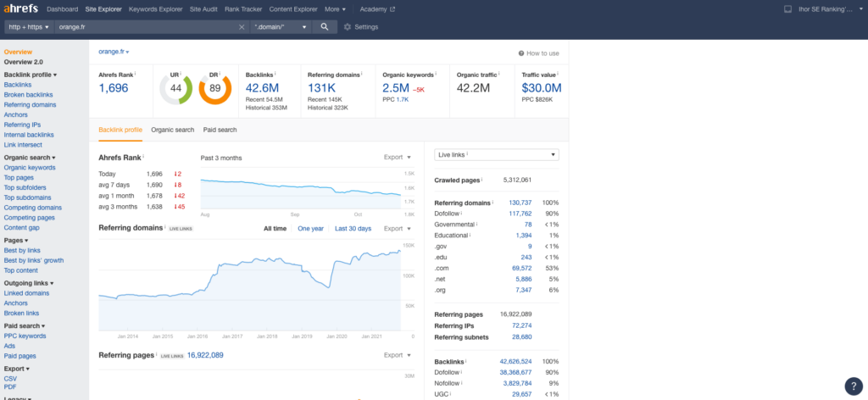Click the 131K Referring domains figure

coord(321,87)
